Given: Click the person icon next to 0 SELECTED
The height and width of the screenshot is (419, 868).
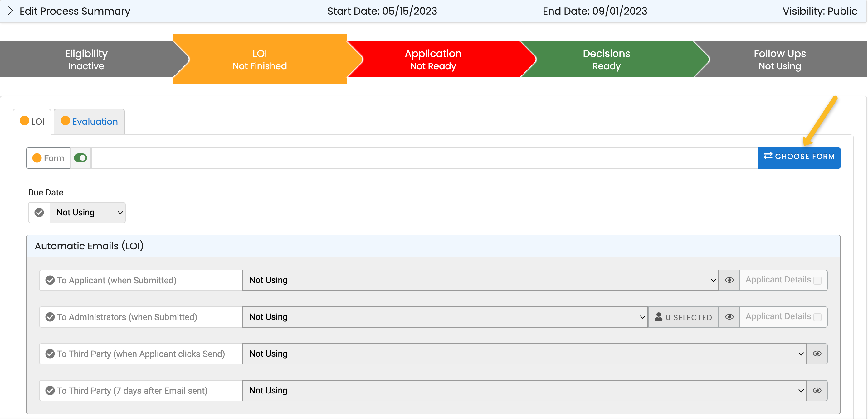Looking at the screenshot, I should pos(658,317).
